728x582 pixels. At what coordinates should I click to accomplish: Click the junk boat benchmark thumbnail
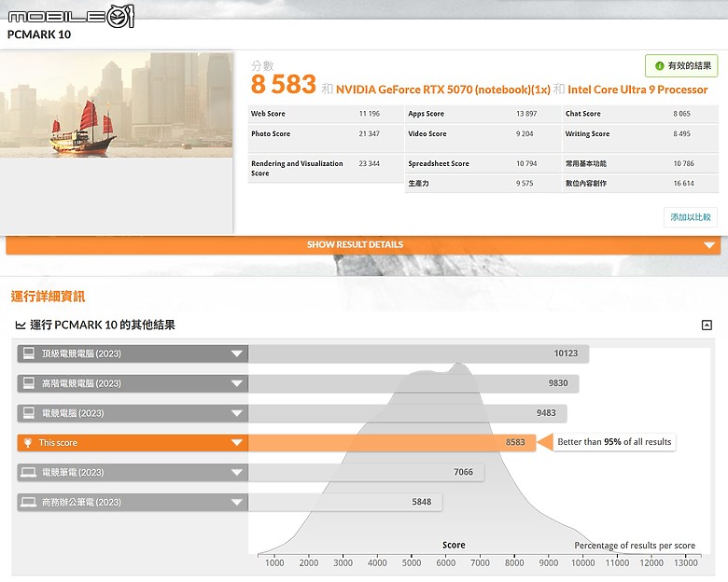[116, 104]
